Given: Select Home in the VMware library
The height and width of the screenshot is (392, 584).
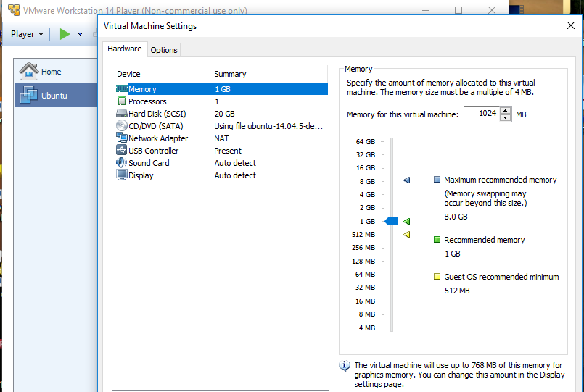Looking at the screenshot, I should (x=56, y=72).
